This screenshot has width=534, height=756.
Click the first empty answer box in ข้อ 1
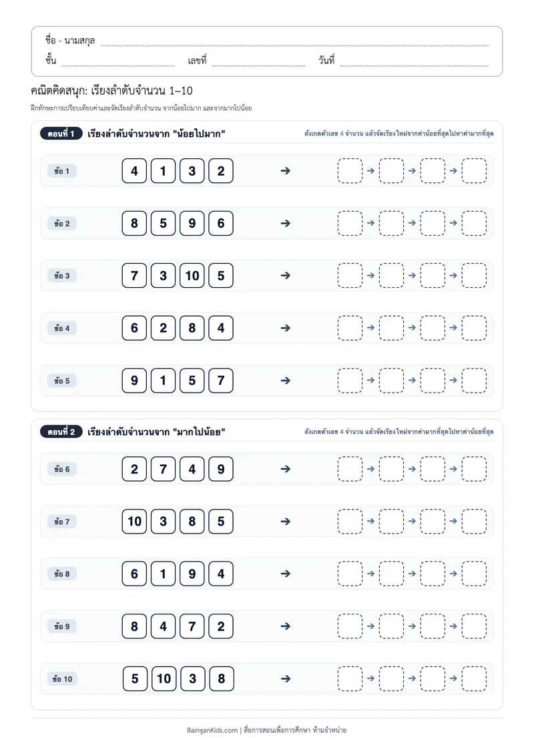(x=350, y=171)
